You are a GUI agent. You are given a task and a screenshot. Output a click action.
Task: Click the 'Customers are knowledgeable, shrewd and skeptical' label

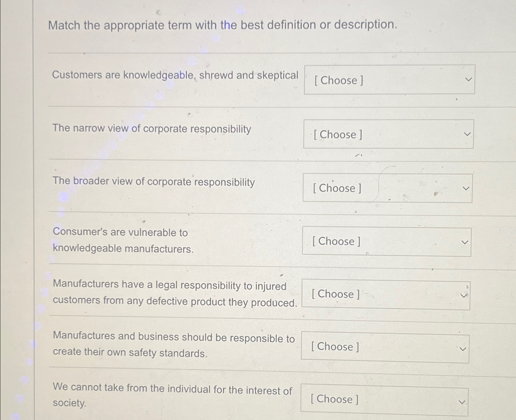tap(175, 74)
